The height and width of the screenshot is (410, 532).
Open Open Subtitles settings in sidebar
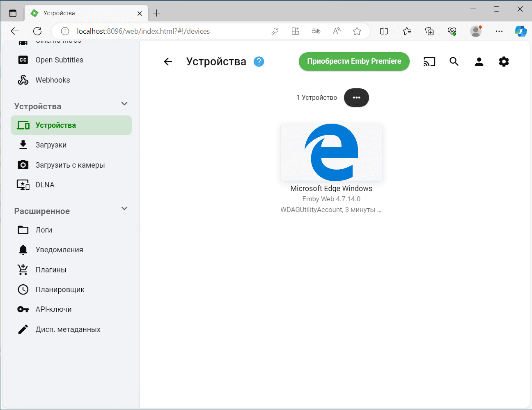click(71, 60)
